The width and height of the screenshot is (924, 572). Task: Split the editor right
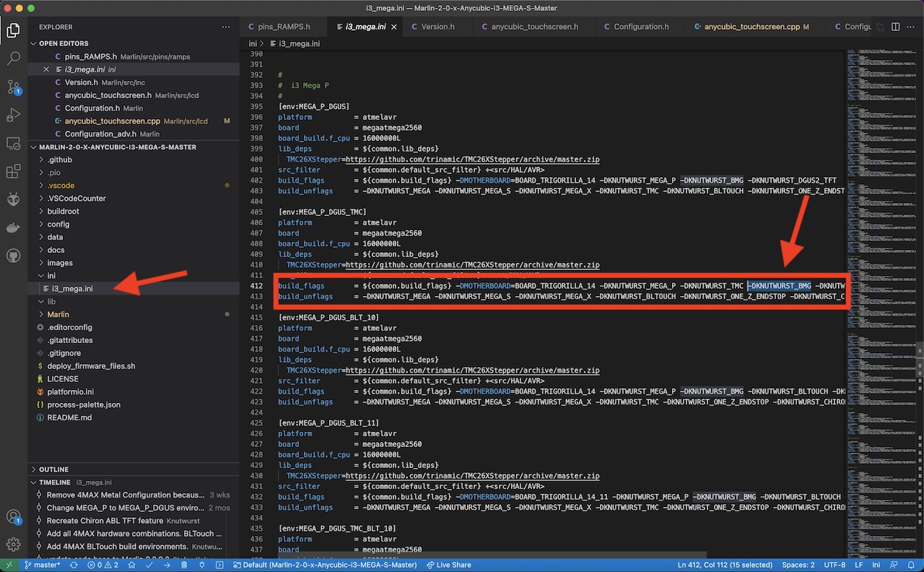pos(895,27)
